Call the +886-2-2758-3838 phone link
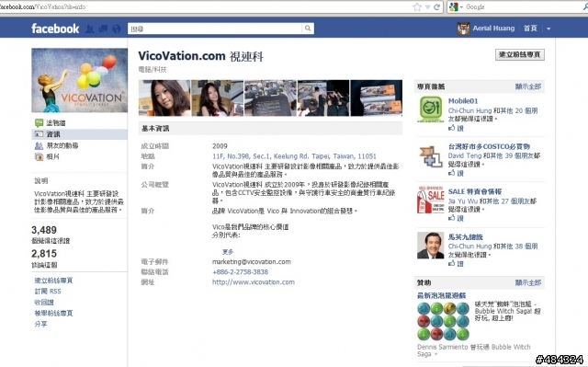The height and width of the screenshot is (367, 588). (x=240, y=271)
